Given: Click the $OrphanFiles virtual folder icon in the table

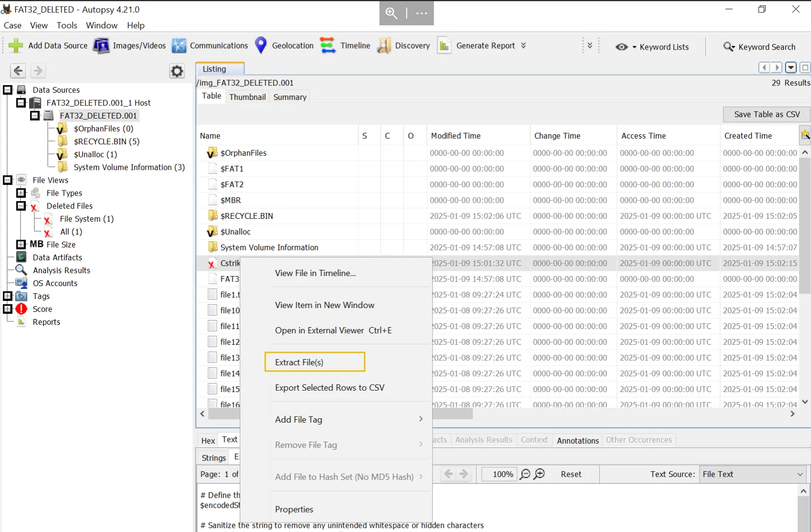Looking at the screenshot, I should point(212,153).
